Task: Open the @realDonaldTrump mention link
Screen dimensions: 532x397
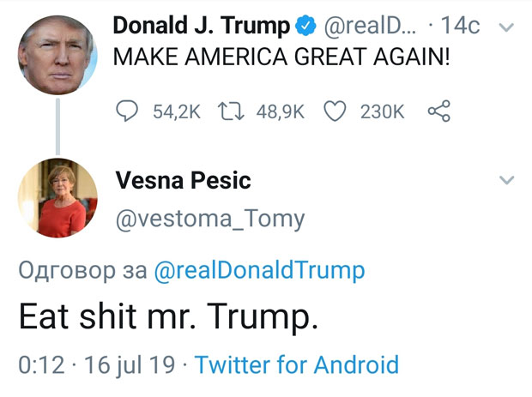Action: [259, 271]
